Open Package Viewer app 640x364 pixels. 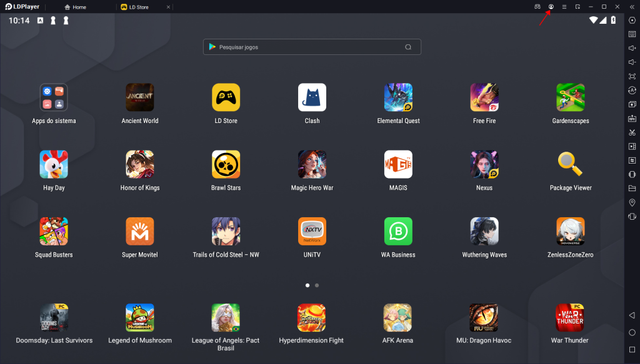point(570,164)
